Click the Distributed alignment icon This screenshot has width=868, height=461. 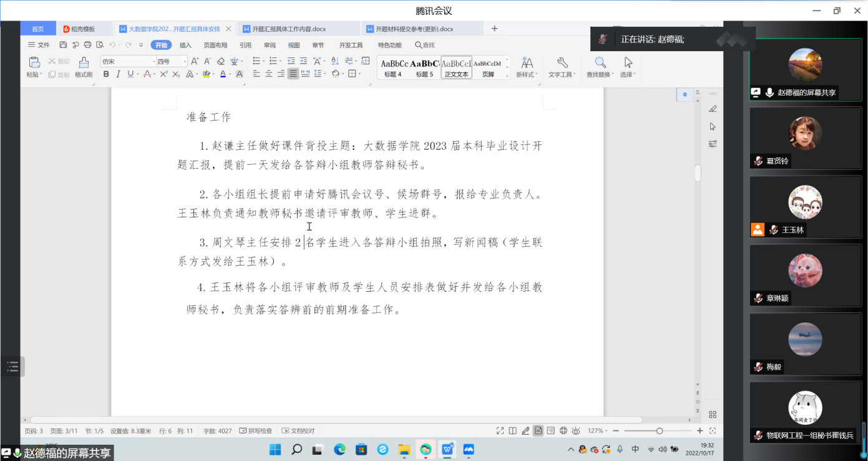pyautogui.click(x=305, y=74)
